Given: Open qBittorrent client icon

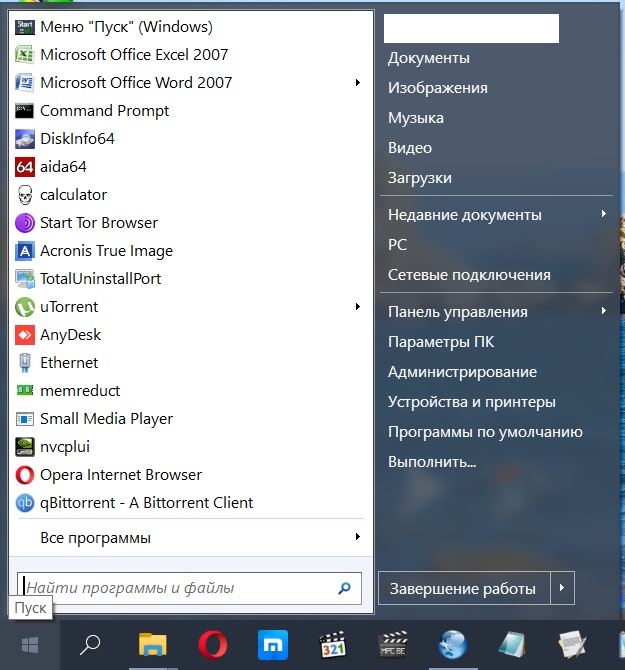Looking at the screenshot, I should pyautogui.click(x=25, y=502).
